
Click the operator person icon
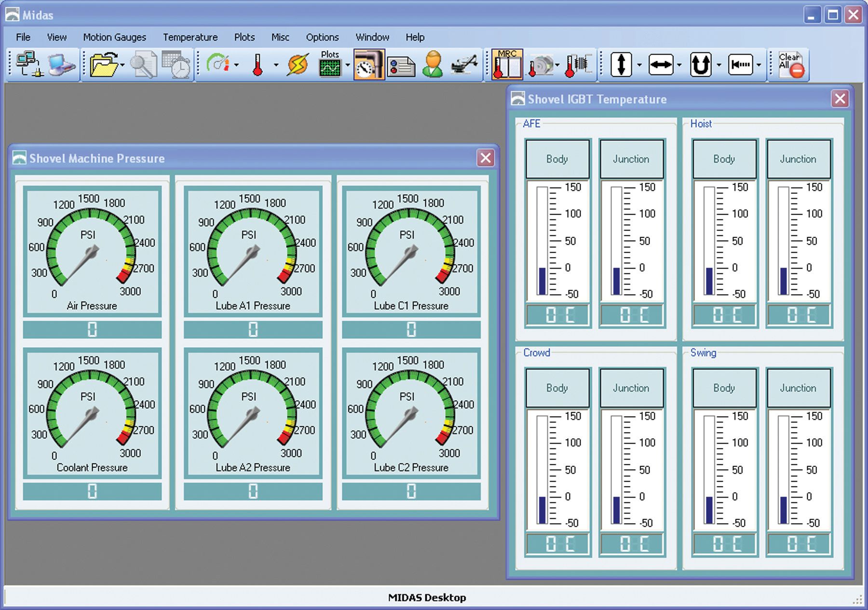(433, 65)
